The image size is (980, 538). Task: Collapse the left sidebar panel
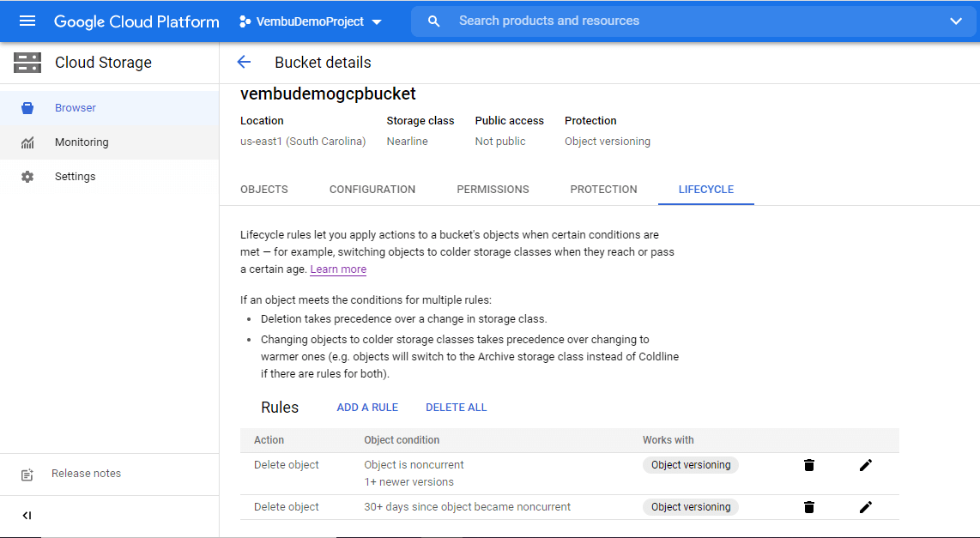coord(27,516)
